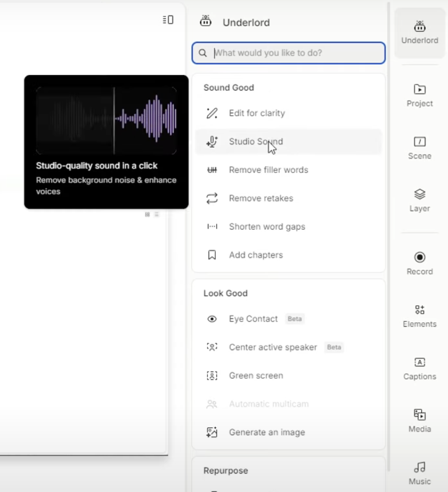Click the Eye Contact eye icon
The height and width of the screenshot is (492, 448).
pos(212,319)
